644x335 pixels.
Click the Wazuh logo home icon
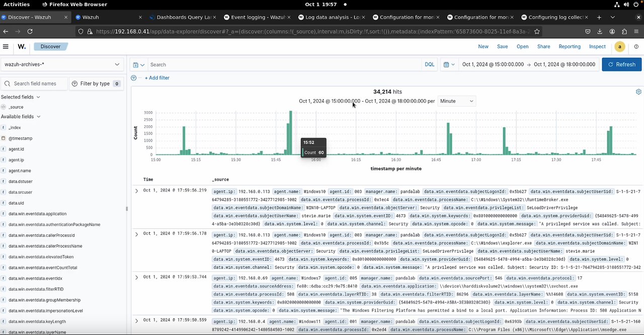tap(22, 46)
